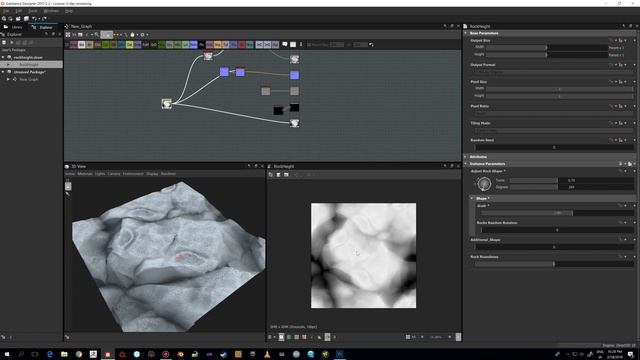
Task: Open the Tools menu
Action: tap(33, 11)
